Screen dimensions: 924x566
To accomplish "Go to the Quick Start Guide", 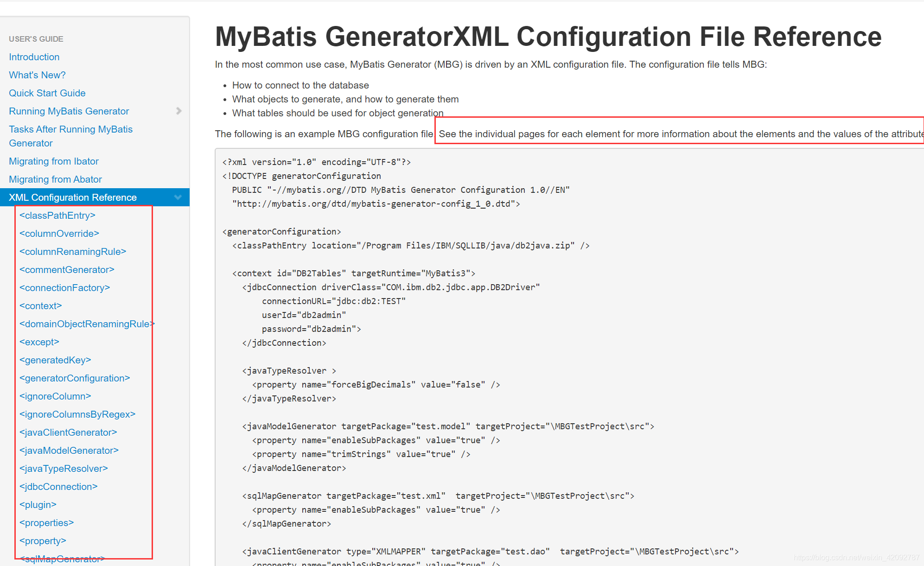I will tap(47, 93).
